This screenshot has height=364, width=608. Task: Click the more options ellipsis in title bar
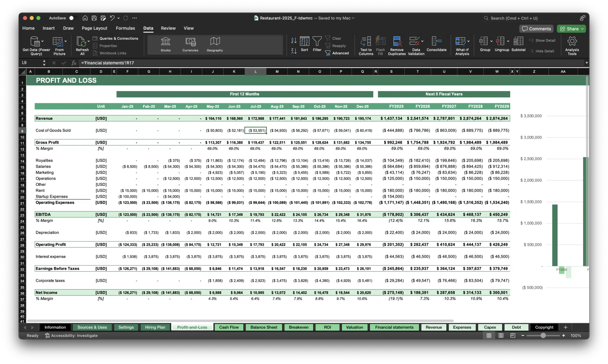[x=134, y=18]
